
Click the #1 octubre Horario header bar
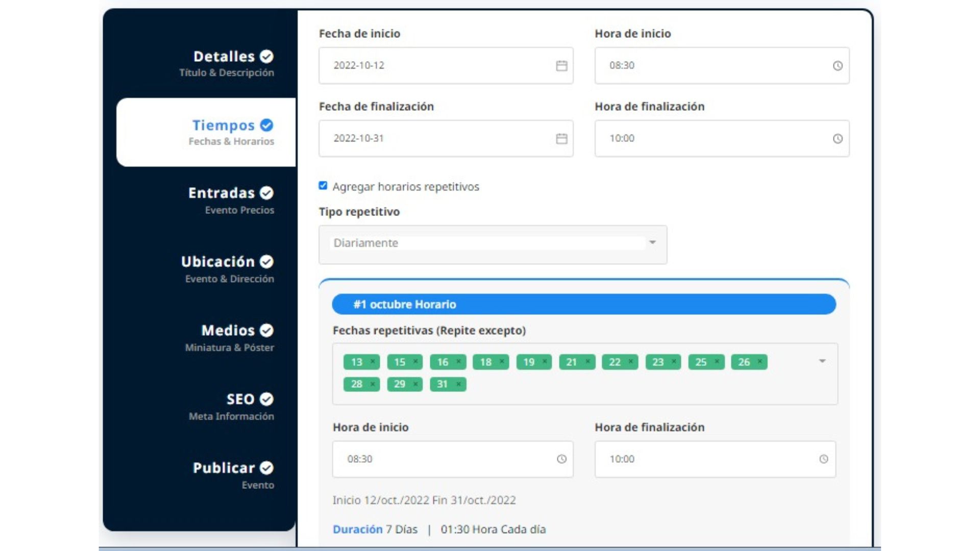click(x=583, y=305)
